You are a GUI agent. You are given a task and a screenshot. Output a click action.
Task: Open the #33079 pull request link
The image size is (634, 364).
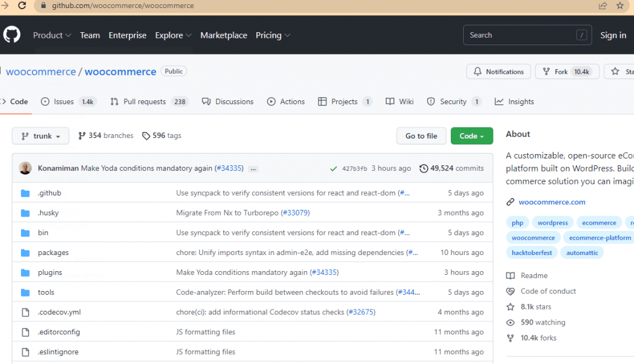click(x=295, y=213)
